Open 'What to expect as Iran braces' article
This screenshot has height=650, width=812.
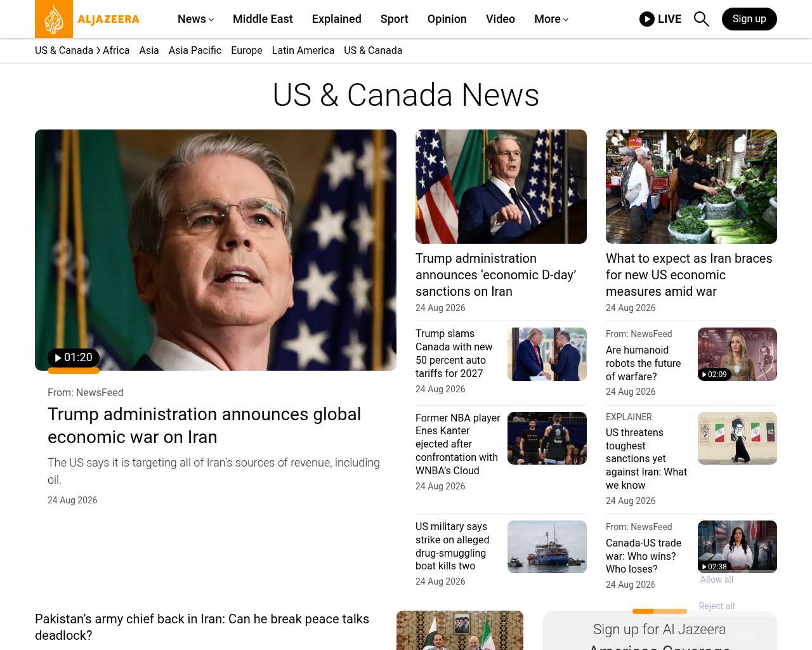pos(689,275)
